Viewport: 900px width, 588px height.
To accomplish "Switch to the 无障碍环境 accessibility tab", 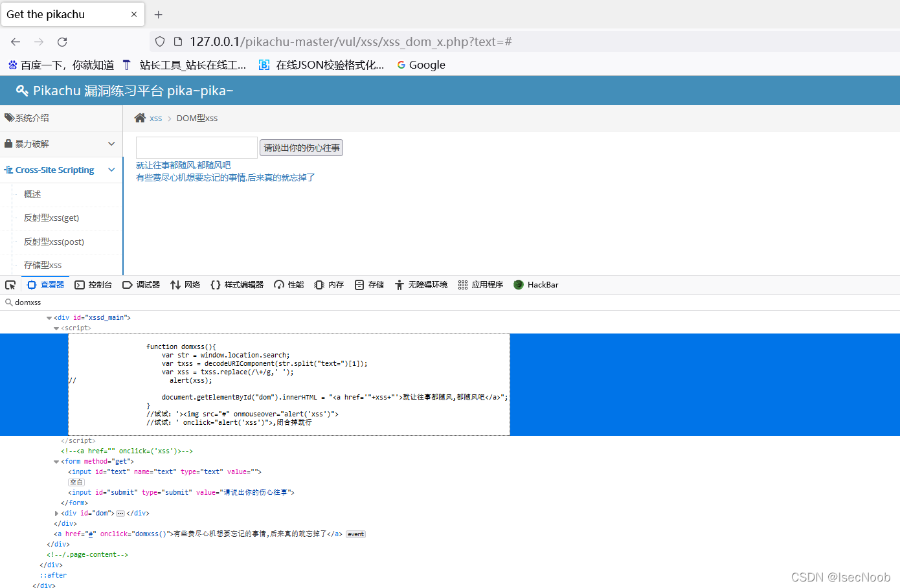I will [x=421, y=285].
